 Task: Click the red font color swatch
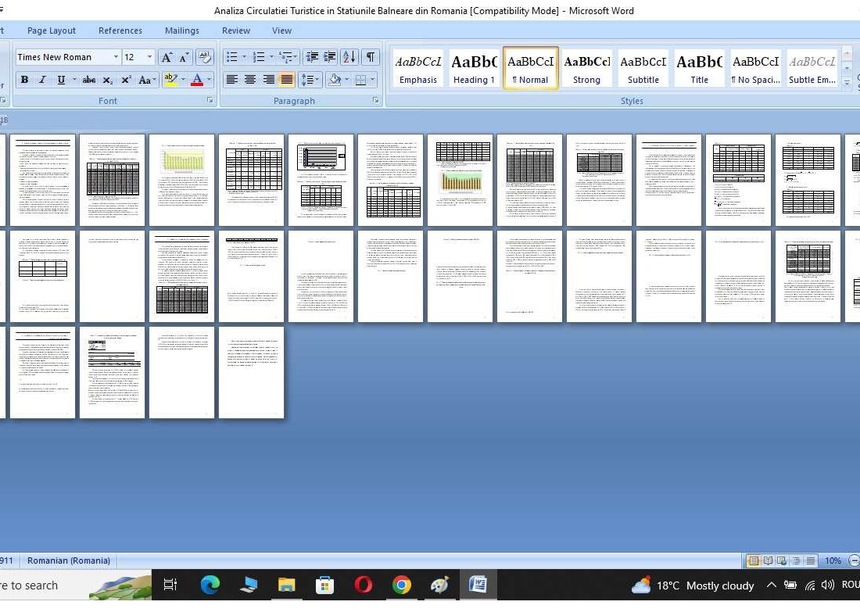[196, 80]
